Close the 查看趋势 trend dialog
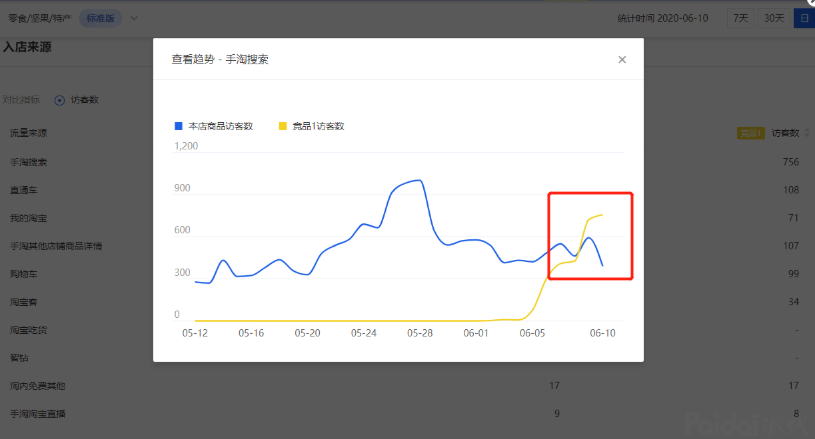This screenshot has width=815, height=439. click(x=622, y=60)
